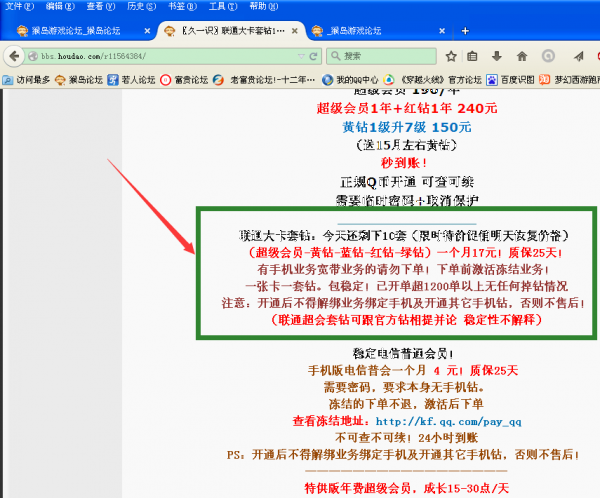Open the 若人论坛 bookmark
Viewport: 600px width, 498px height.
(x=131, y=80)
